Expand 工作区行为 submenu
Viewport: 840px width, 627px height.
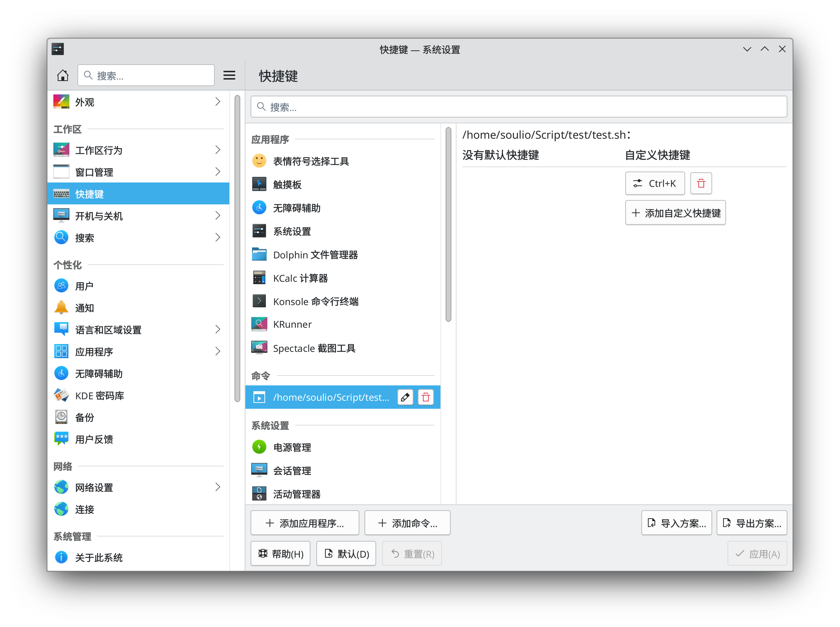[217, 150]
